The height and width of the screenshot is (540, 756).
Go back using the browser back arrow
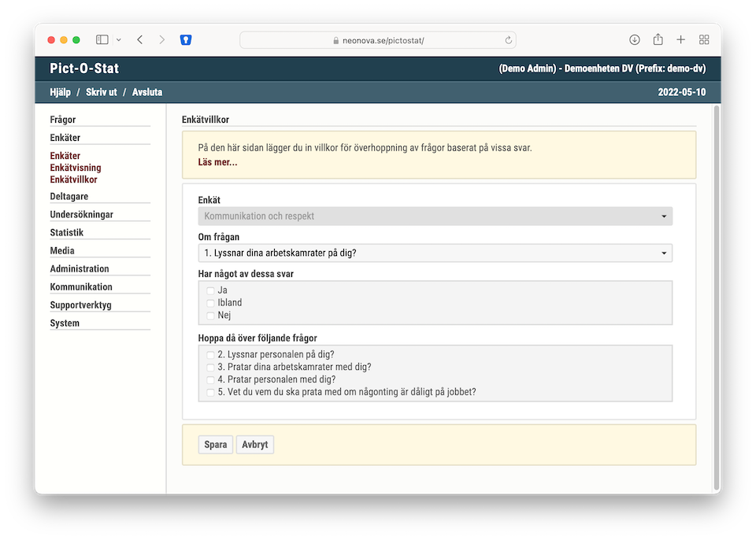coord(140,39)
